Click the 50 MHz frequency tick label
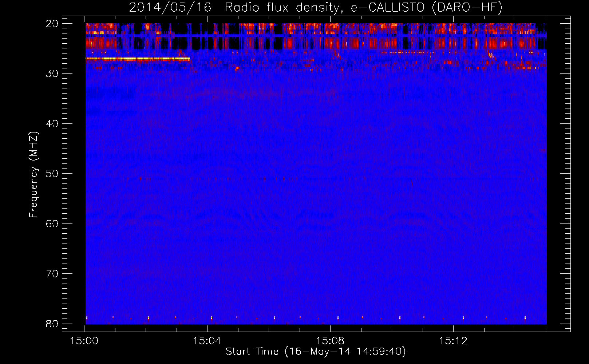This screenshot has height=364, width=589. (52, 174)
